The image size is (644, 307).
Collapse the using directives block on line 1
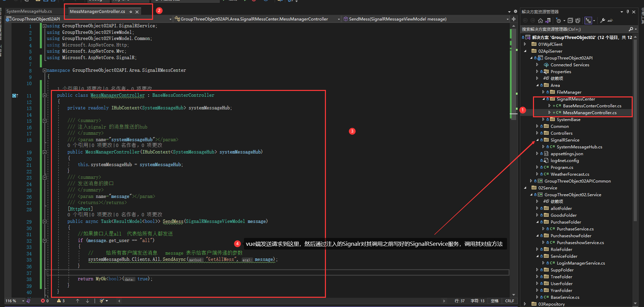[x=44, y=26]
